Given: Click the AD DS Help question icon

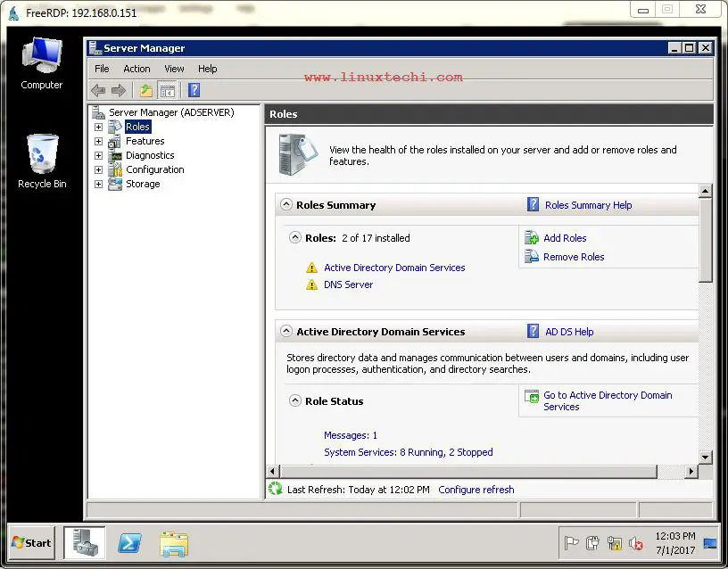Looking at the screenshot, I should tap(533, 331).
